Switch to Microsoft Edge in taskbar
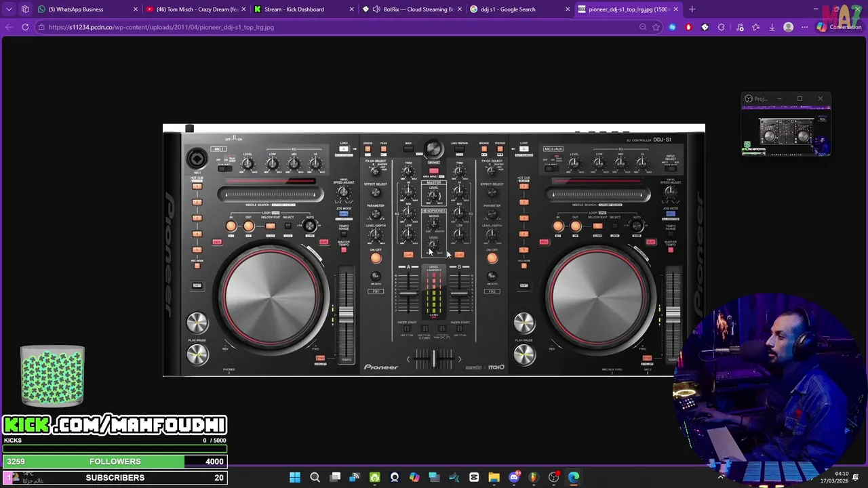The width and height of the screenshot is (868, 488). coord(574,478)
